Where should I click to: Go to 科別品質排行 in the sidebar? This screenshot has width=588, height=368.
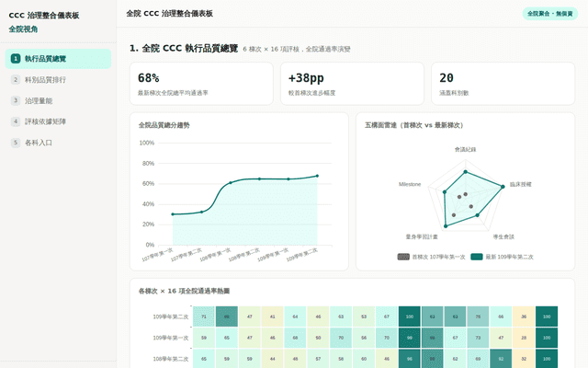coord(58,80)
